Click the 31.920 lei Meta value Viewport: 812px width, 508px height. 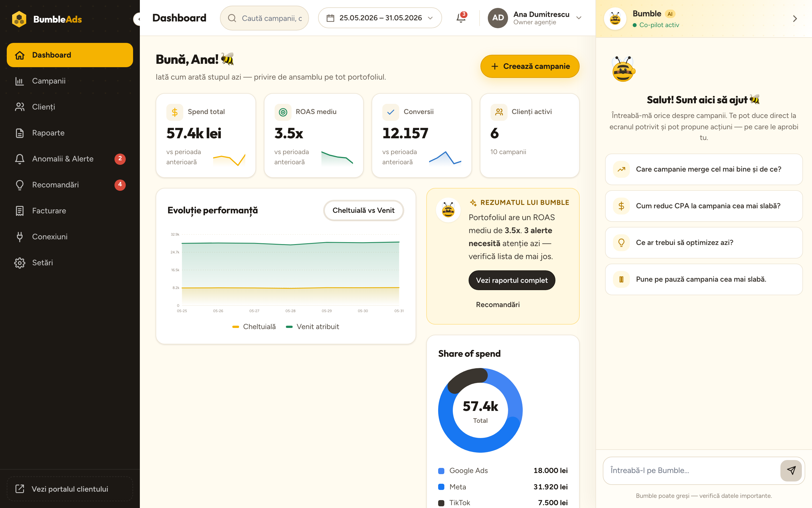click(x=550, y=487)
